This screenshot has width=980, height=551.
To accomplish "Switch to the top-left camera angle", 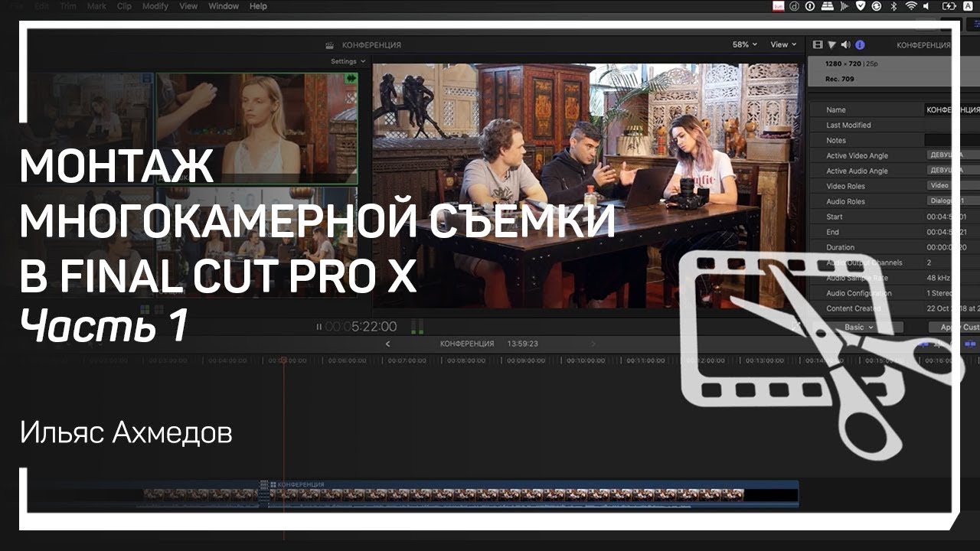I will [90, 129].
